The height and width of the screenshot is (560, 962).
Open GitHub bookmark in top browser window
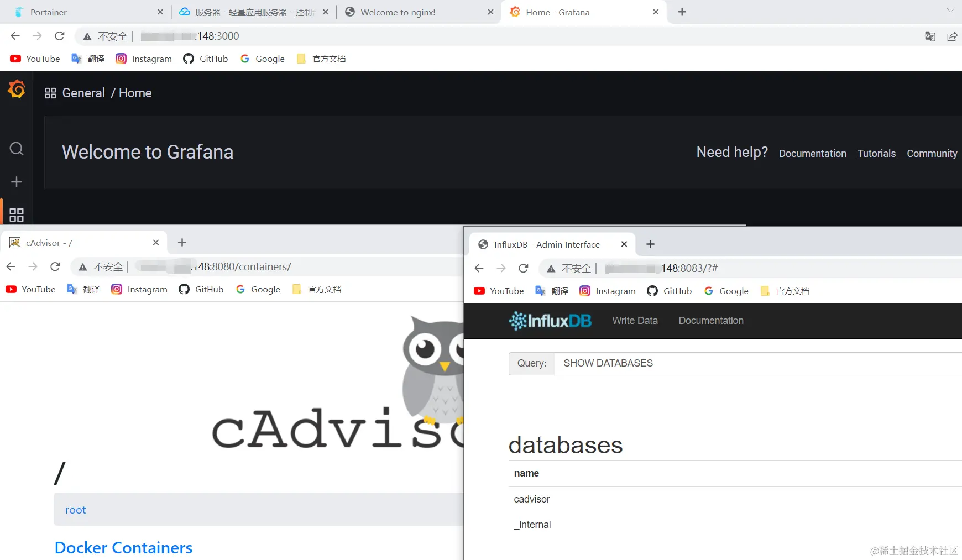206,59
